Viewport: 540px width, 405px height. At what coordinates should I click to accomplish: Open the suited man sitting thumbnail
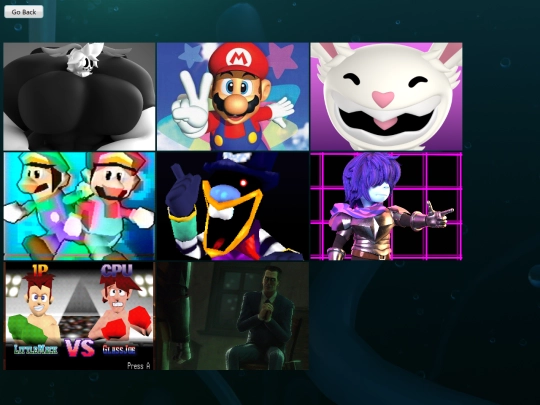click(233, 316)
